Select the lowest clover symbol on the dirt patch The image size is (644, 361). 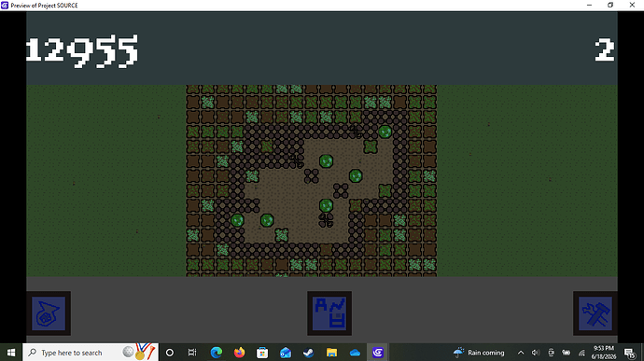click(x=326, y=220)
